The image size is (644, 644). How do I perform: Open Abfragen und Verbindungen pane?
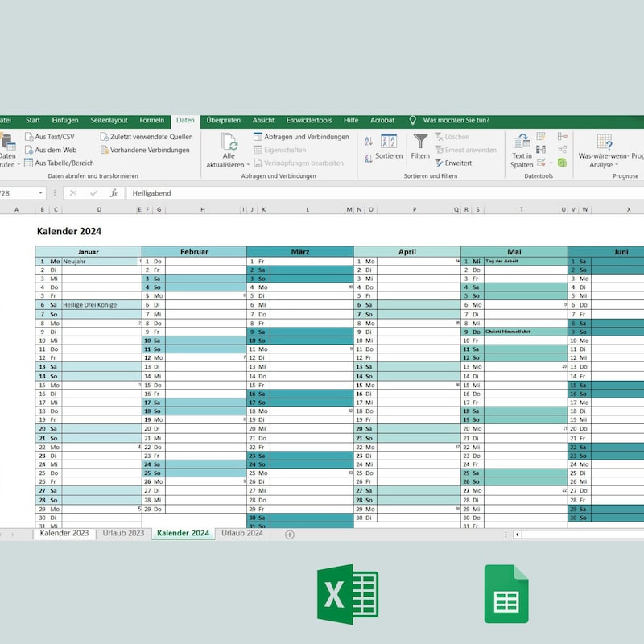(301, 137)
